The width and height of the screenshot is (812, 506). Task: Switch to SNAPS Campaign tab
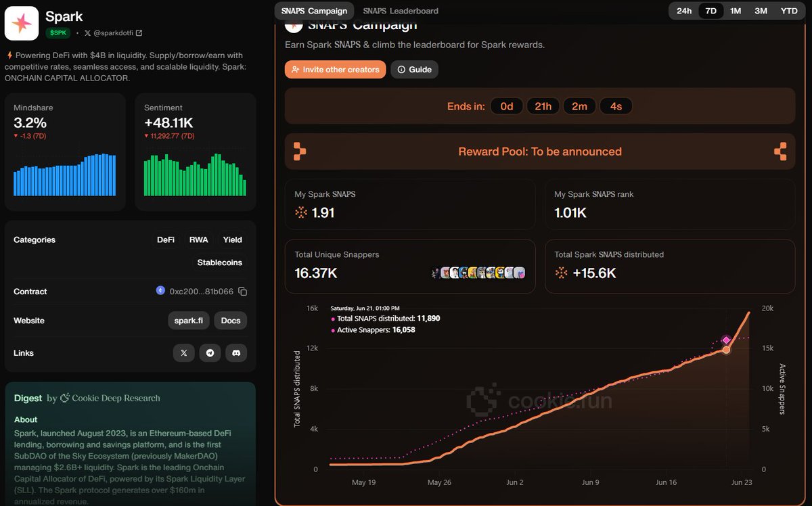point(315,11)
